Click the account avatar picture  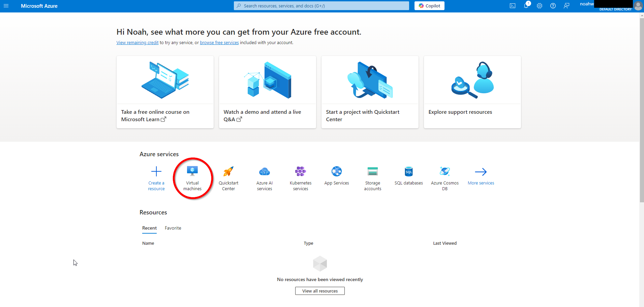tap(638, 6)
